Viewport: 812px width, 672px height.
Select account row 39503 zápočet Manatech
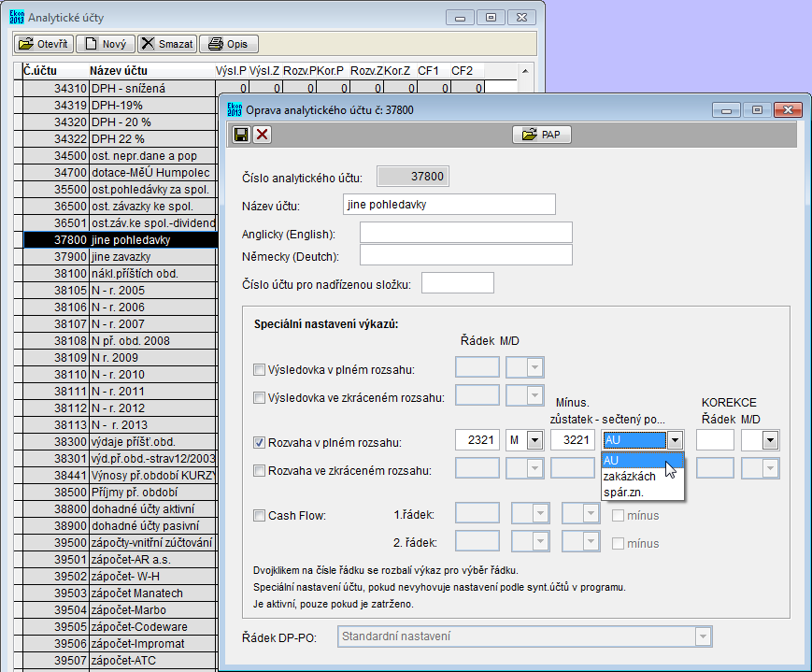tap(119, 593)
